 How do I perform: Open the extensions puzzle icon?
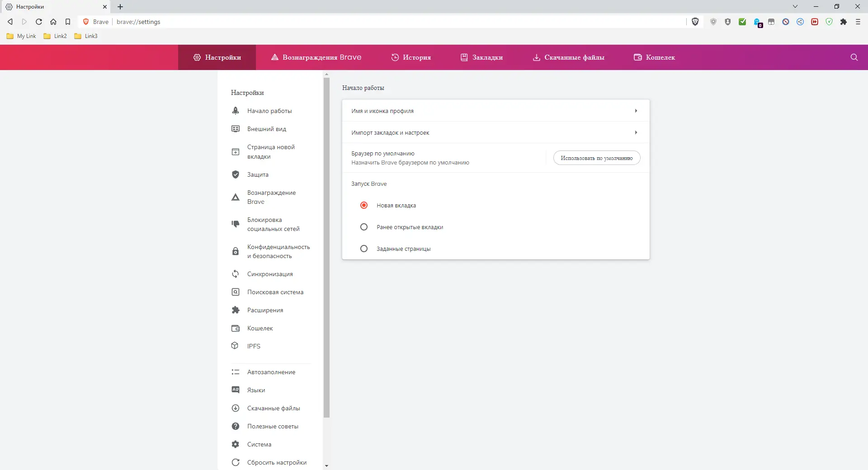click(x=844, y=22)
